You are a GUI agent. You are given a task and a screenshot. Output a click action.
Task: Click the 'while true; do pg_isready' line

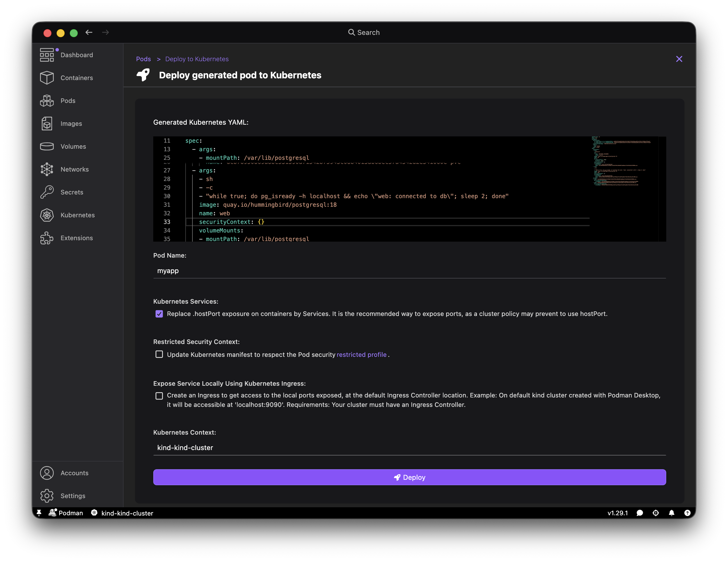(x=354, y=196)
